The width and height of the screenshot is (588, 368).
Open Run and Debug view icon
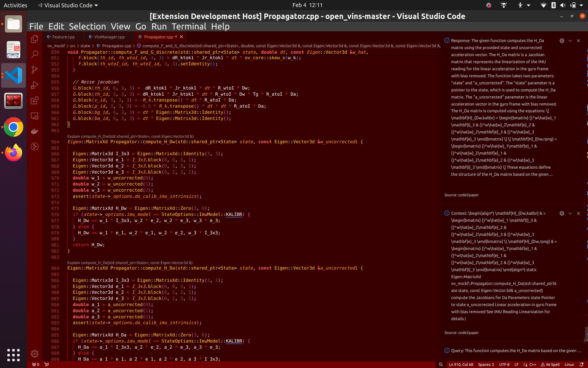tap(35, 85)
